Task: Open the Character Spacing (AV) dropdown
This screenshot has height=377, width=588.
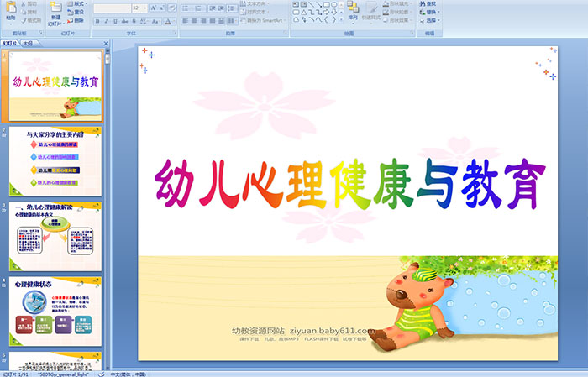Action: pyautogui.click(x=144, y=21)
